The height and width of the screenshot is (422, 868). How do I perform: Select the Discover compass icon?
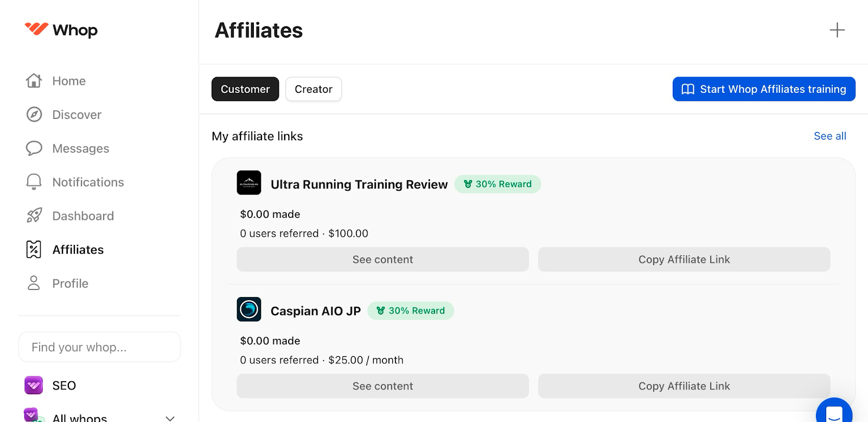pyautogui.click(x=34, y=115)
